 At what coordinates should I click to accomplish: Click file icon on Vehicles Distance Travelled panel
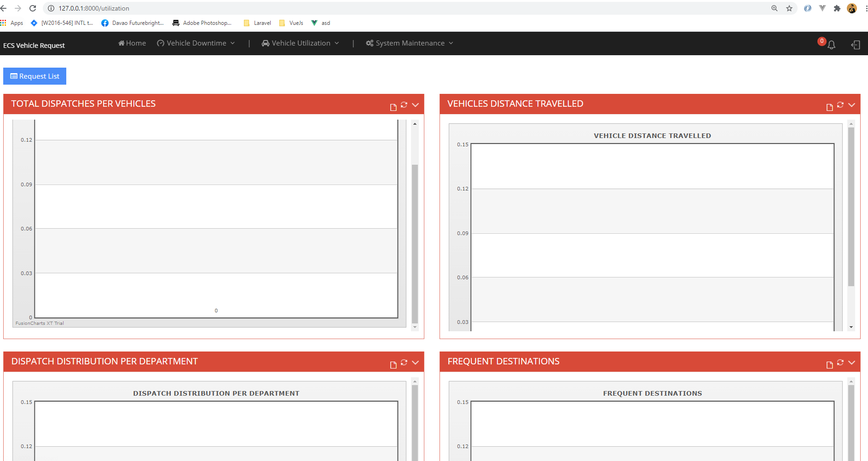click(x=829, y=107)
